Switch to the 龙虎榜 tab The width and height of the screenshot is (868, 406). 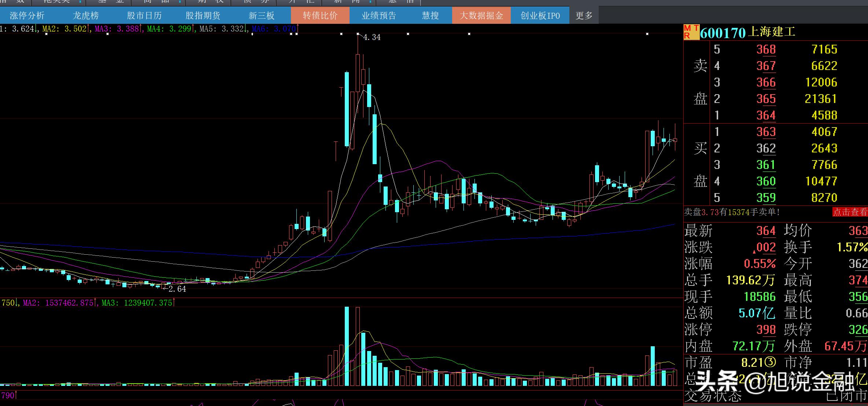(x=86, y=15)
